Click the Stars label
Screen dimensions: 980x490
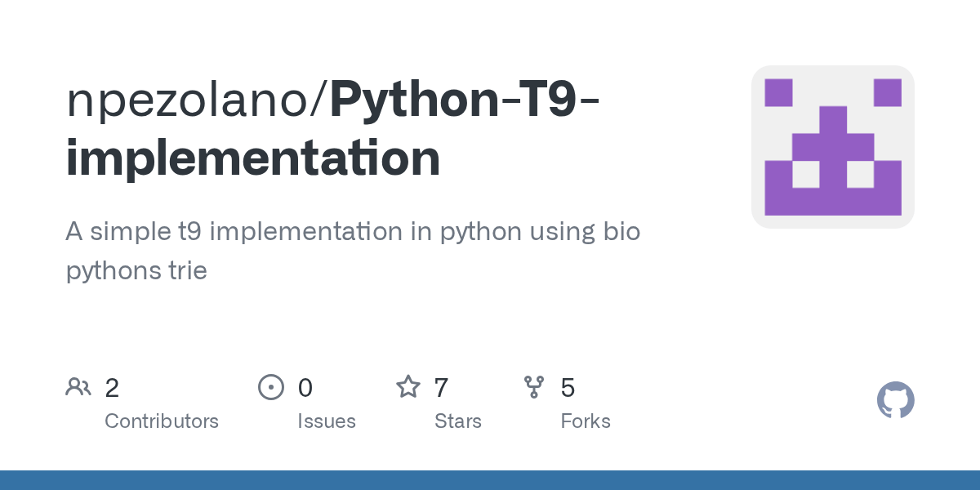coord(458,421)
